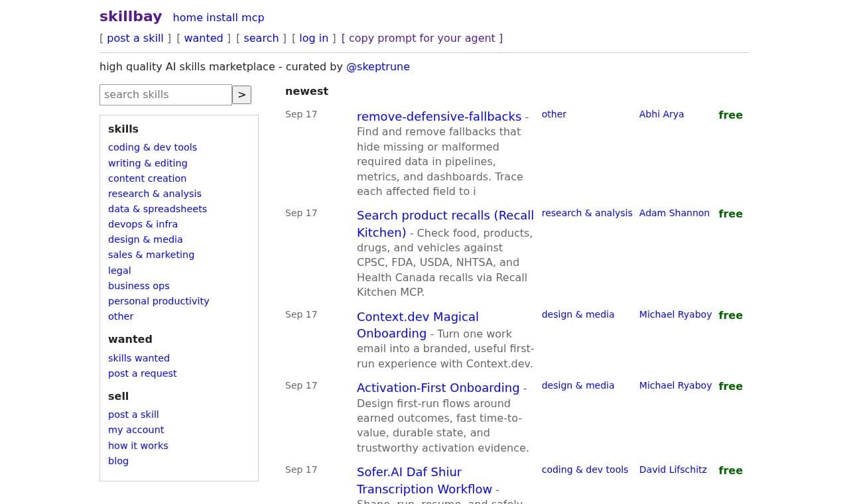The width and height of the screenshot is (849, 504).
Task: Open the legal category
Action: coord(119,271)
